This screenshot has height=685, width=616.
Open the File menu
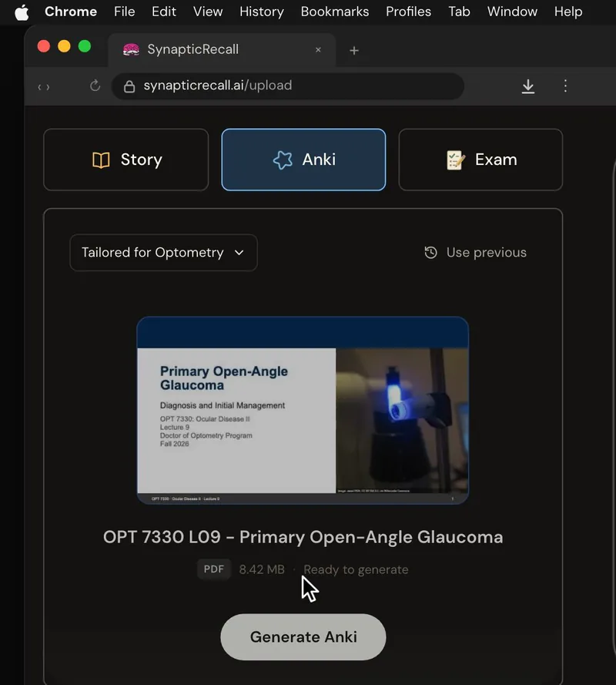tap(125, 12)
